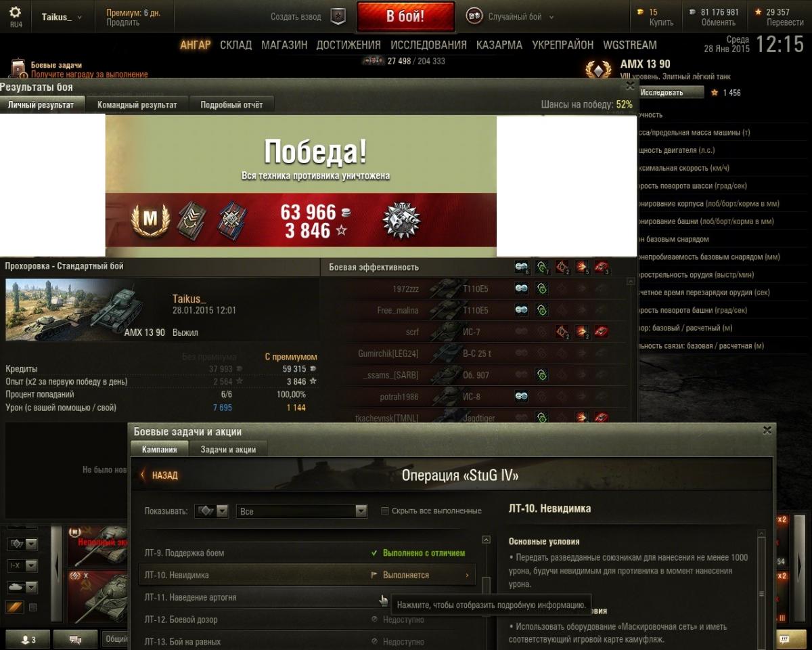Enable Скрыть все выполненные checkbox
Screen dimensions: 812x650
385,511
